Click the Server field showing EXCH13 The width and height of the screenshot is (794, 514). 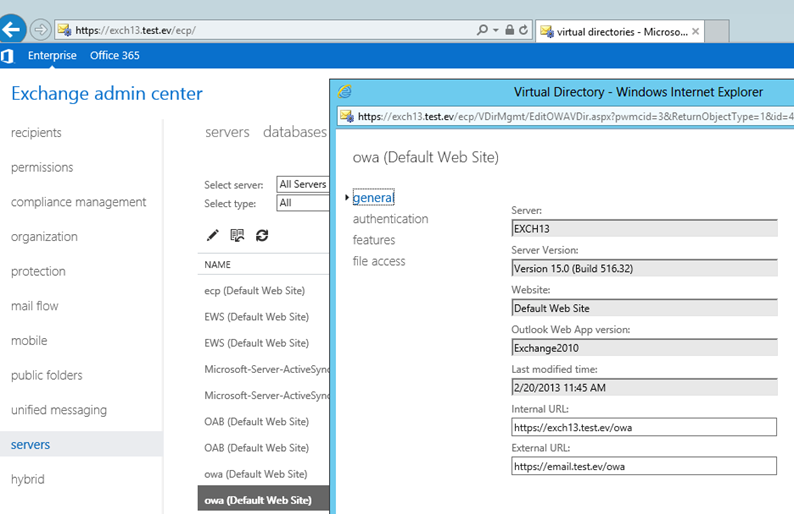tap(644, 228)
